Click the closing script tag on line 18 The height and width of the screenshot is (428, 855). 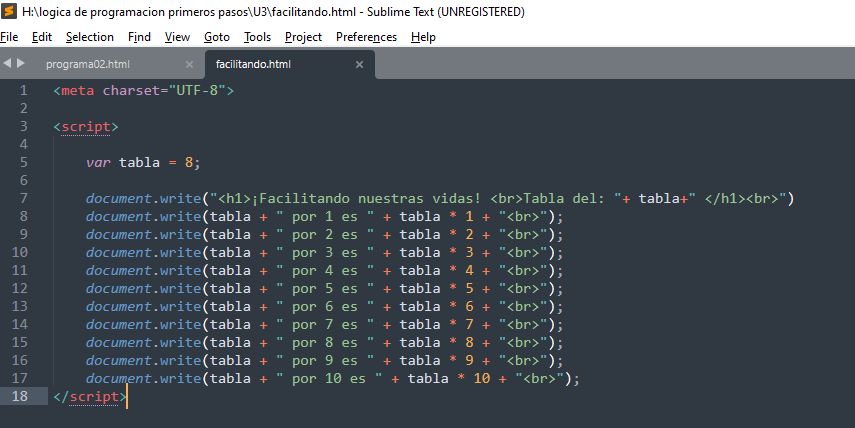click(x=89, y=396)
